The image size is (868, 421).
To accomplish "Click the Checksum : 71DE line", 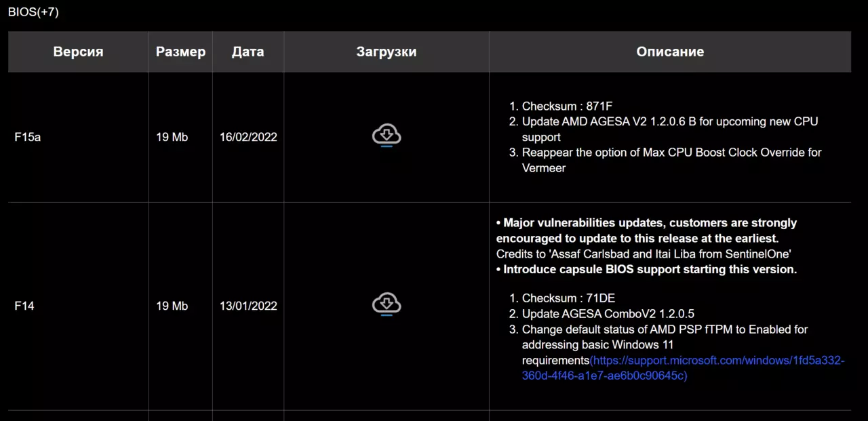I will pos(568,298).
